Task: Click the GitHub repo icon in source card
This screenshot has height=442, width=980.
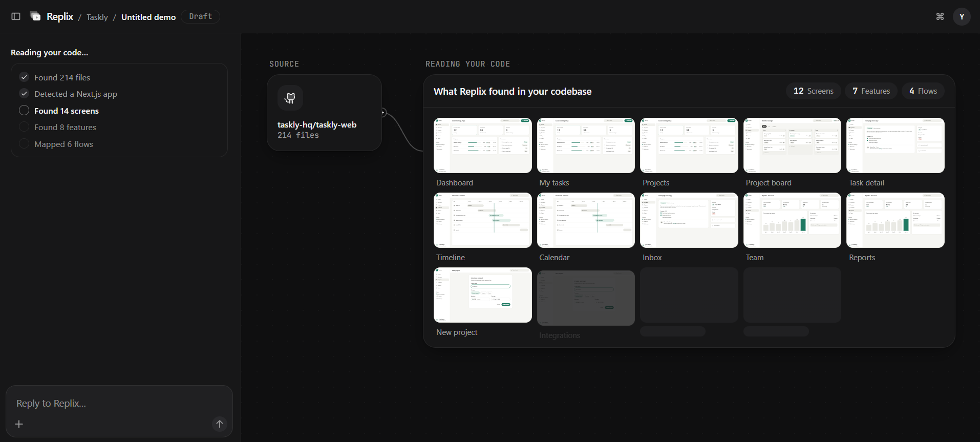Action: point(290,98)
